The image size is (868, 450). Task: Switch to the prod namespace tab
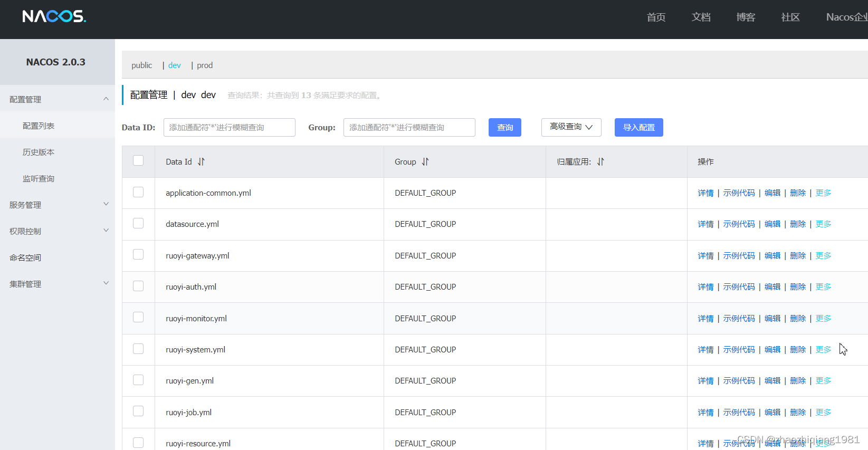(x=205, y=65)
